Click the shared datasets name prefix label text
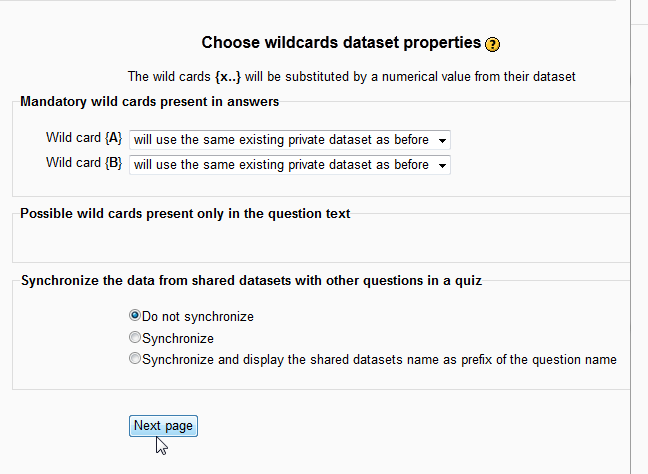The height and width of the screenshot is (474, 648). click(380, 360)
